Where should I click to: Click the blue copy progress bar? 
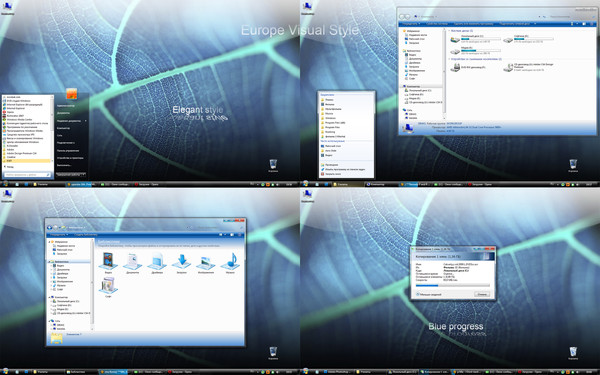tap(453, 285)
